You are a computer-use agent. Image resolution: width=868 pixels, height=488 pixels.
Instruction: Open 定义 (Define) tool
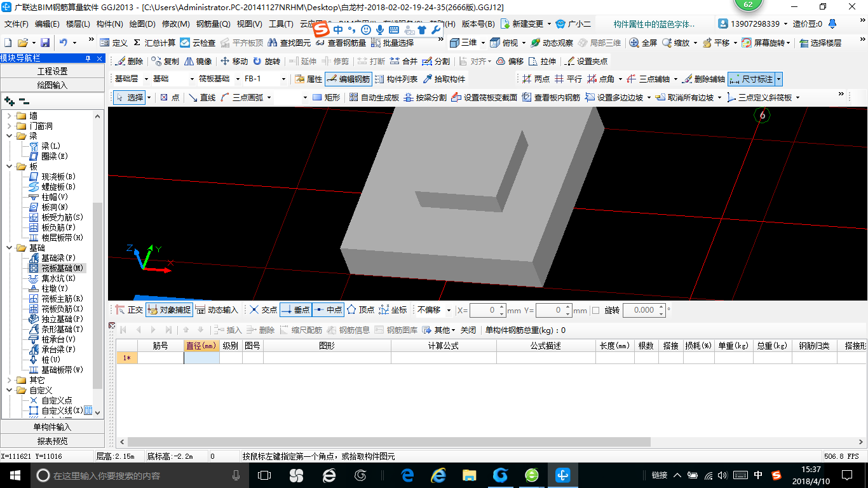[x=114, y=43]
